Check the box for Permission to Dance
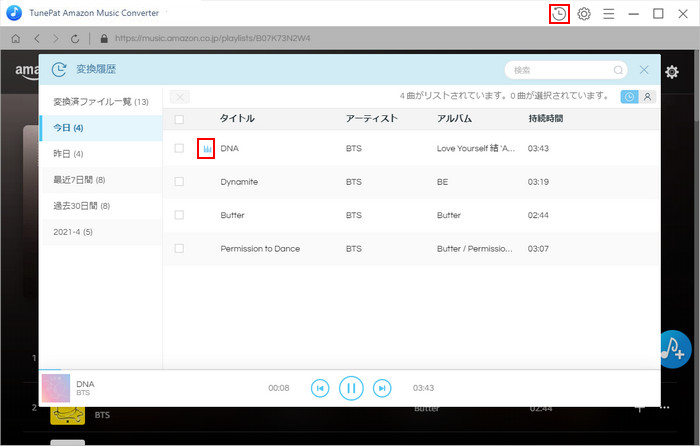Image resolution: width=700 pixels, height=446 pixels. pyautogui.click(x=179, y=249)
